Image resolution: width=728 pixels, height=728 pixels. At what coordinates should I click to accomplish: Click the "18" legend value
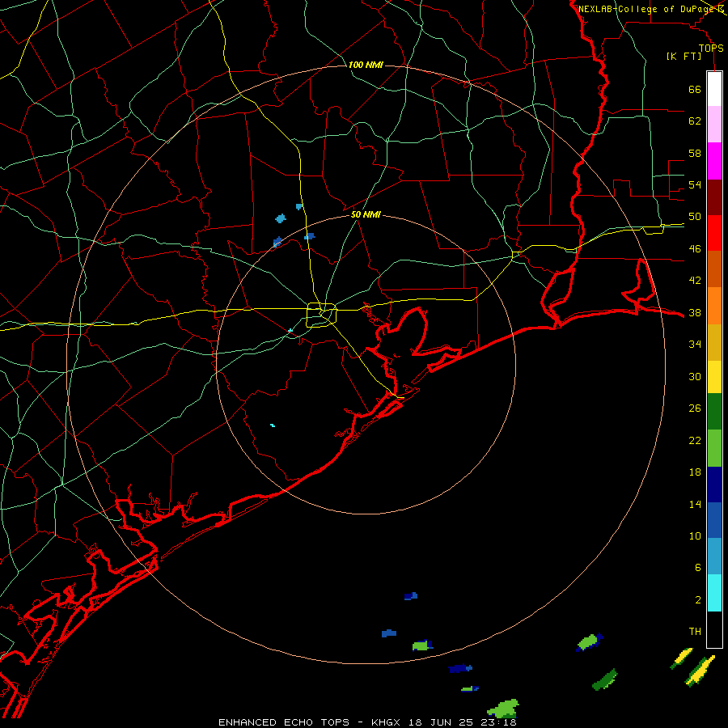point(695,472)
